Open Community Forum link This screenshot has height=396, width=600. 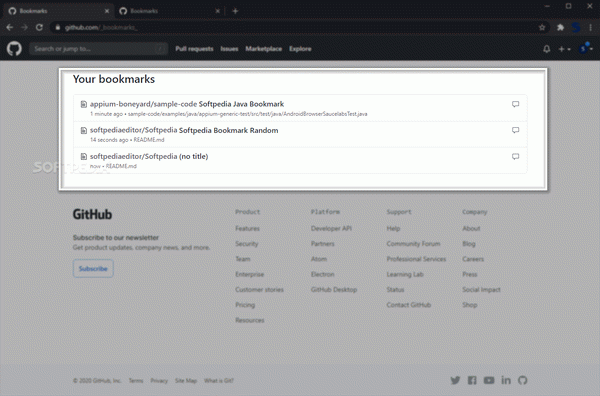(x=413, y=244)
